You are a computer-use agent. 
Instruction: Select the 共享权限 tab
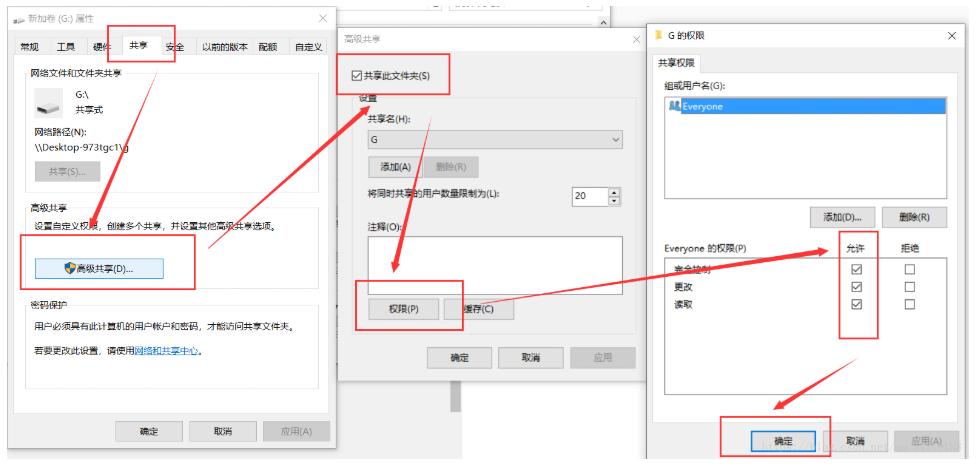click(x=677, y=64)
